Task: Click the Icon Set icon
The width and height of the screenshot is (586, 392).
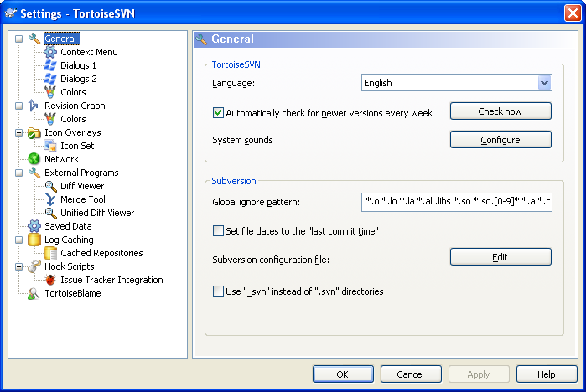Action: [50, 146]
